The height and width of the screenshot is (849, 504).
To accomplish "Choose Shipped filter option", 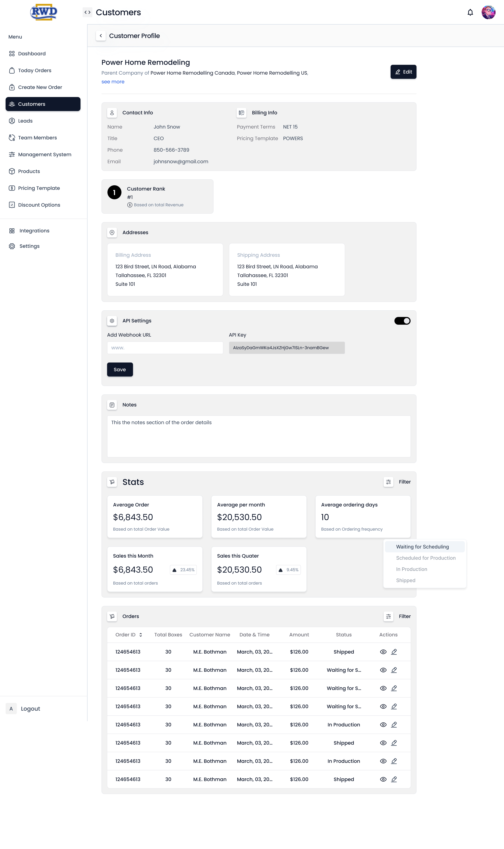I will [425, 580].
